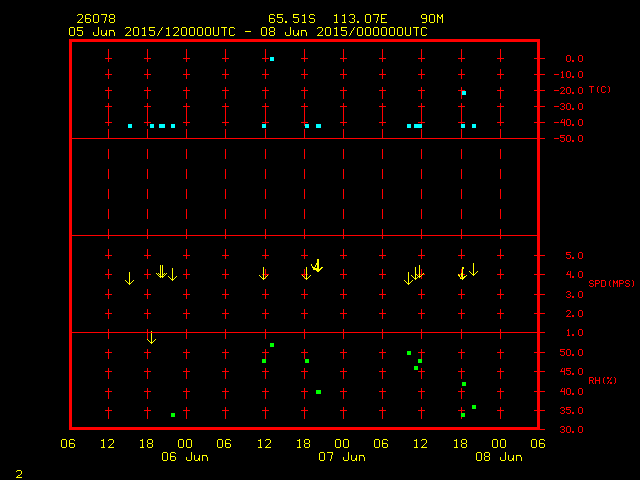
Task: Click the cyan temperature point at -20.0 level
Action: click(x=463, y=93)
